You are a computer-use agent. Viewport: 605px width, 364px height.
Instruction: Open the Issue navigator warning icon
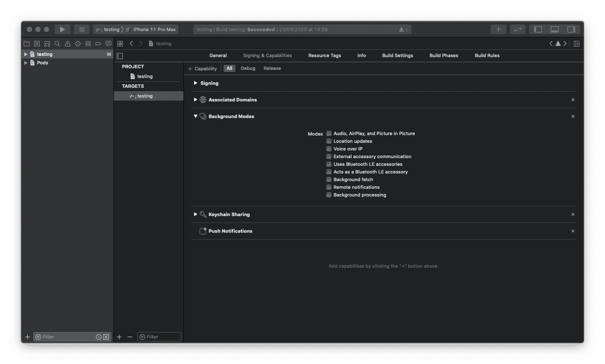tap(67, 43)
